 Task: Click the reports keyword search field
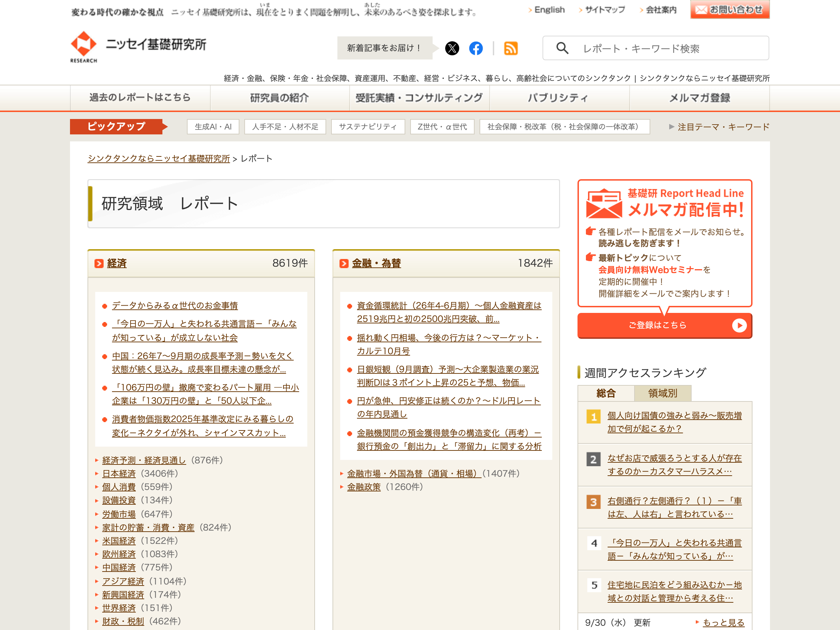click(x=656, y=48)
